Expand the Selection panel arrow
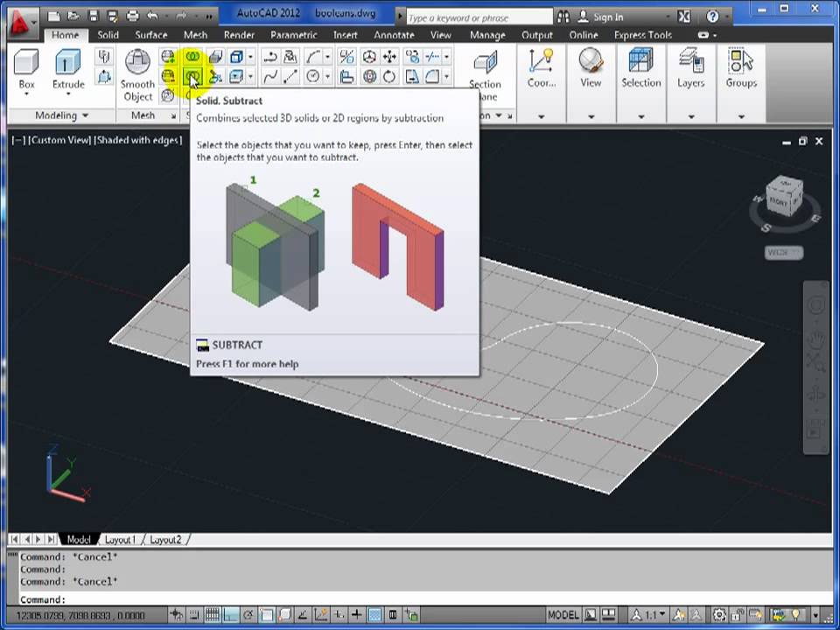Image resolution: width=840 pixels, height=630 pixels. pos(640,116)
